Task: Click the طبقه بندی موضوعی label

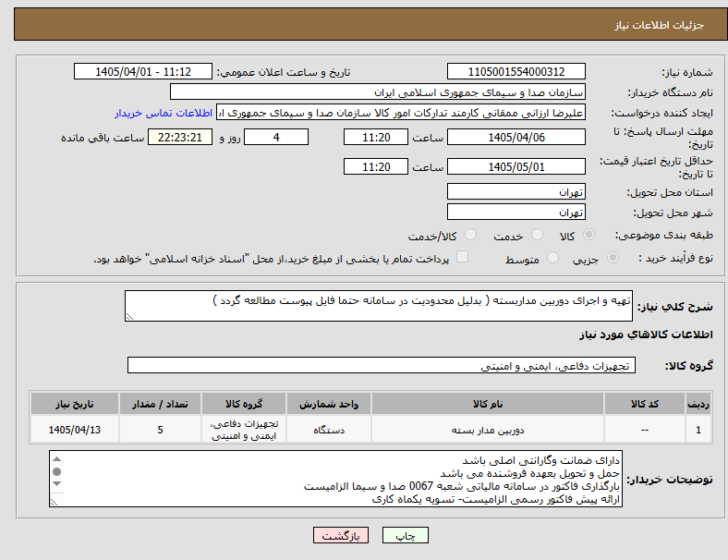Action: coord(664,235)
